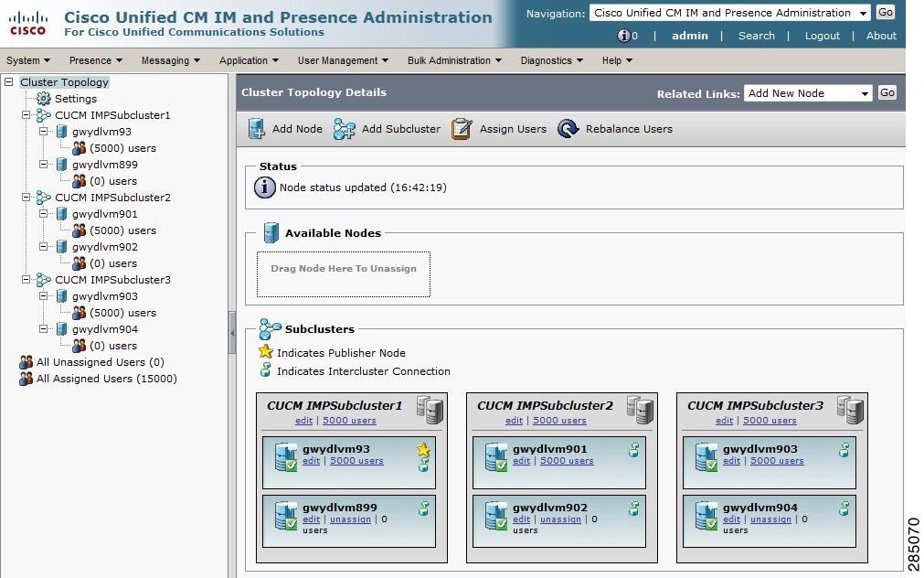This screenshot has width=924, height=578.
Task: Click the Assign Users notepad icon
Action: pyautogui.click(x=462, y=129)
